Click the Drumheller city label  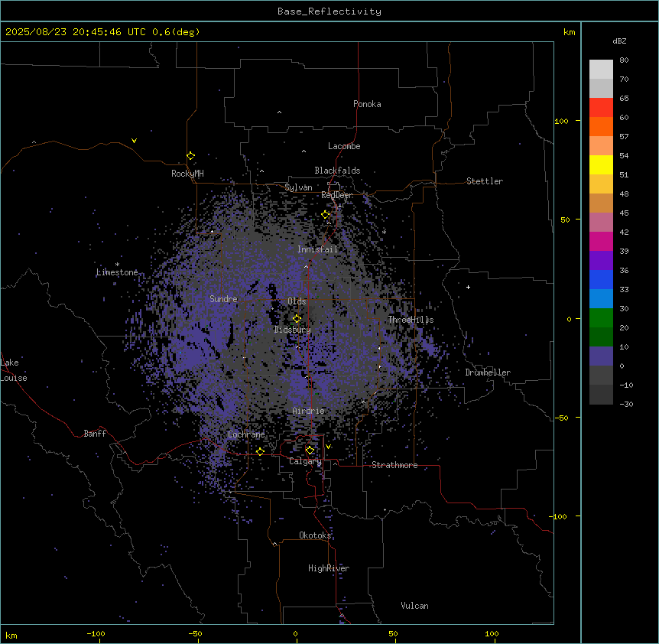point(488,372)
